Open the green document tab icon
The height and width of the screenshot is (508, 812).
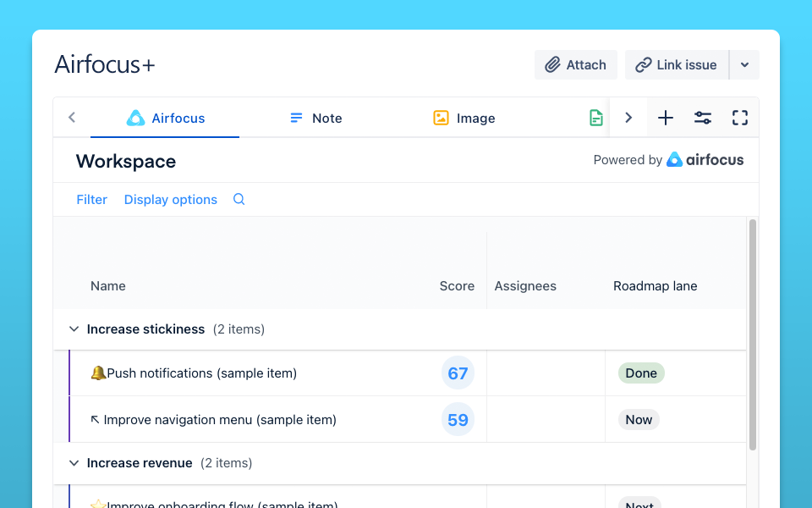click(x=596, y=119)
